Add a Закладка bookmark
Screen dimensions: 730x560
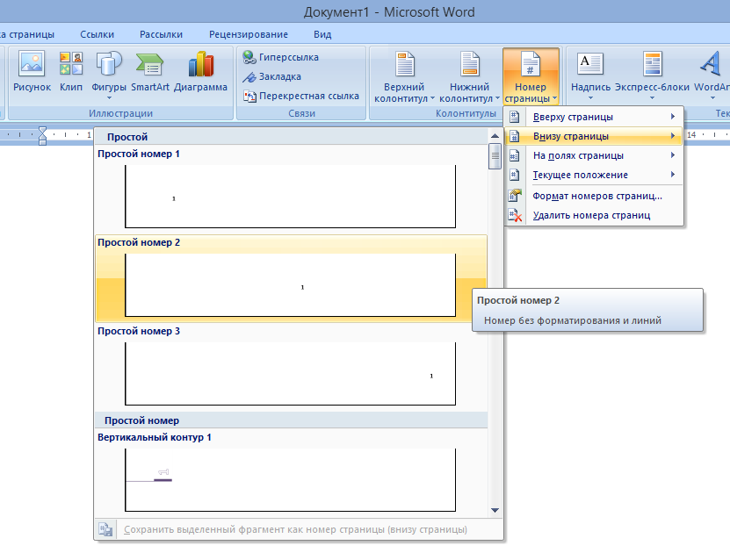click(x=273, y=76)
